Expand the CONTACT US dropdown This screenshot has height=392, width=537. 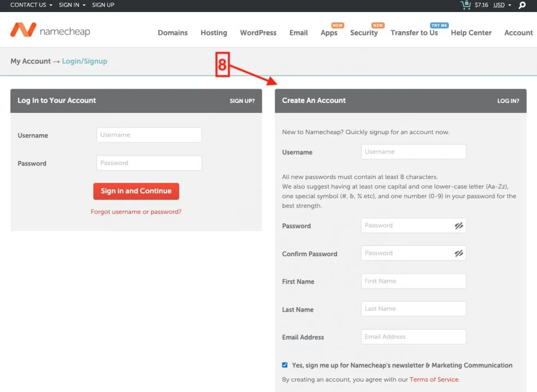[31, 5]
